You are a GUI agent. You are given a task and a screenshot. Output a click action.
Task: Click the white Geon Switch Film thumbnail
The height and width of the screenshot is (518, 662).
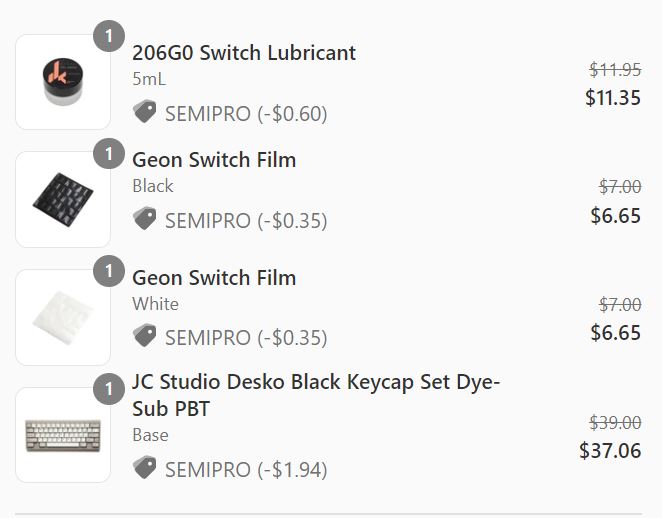(63, 317)
